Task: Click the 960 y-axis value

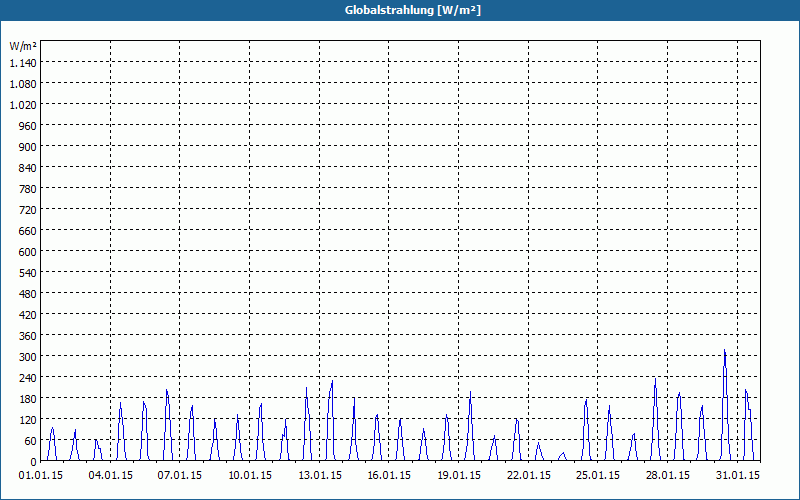Action: coord(27,126)
